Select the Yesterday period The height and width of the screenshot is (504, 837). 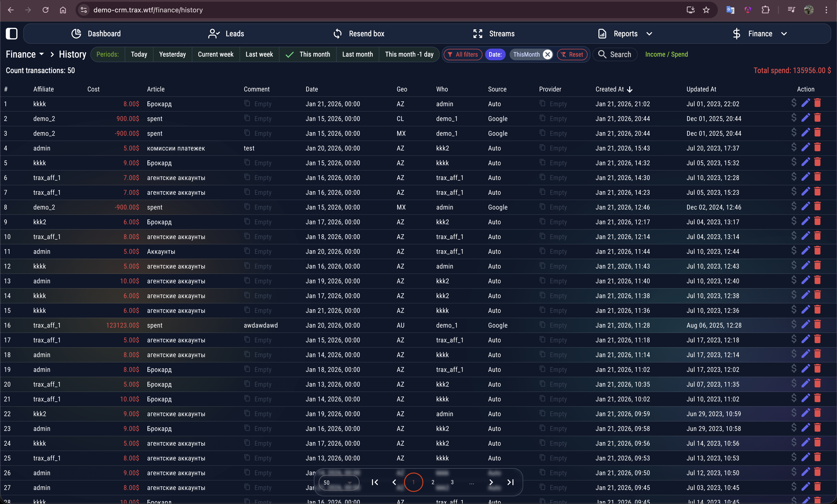(173, 54)
